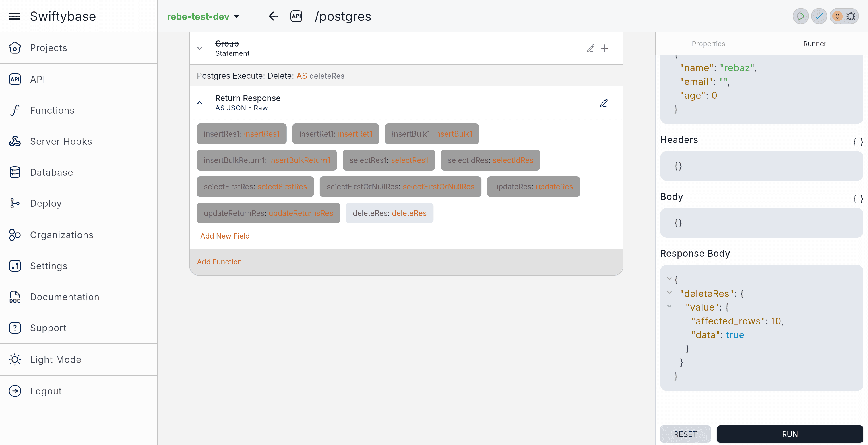
Task: Expand the Group statement chevron
Action: click(x=200, y=48)
